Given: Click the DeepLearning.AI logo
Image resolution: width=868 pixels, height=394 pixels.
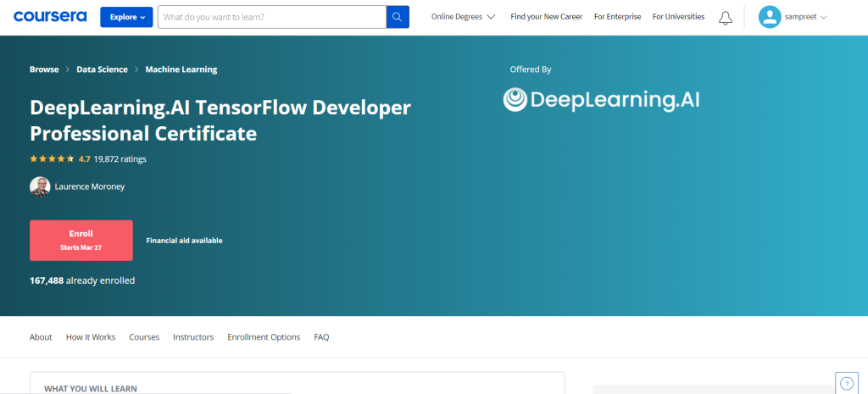Looking at the screenshot, I should click(601, 100).
